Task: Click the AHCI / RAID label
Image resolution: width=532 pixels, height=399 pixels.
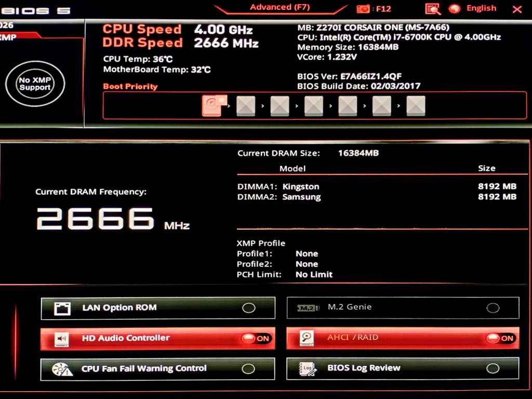Action: [x=353, y=337]
